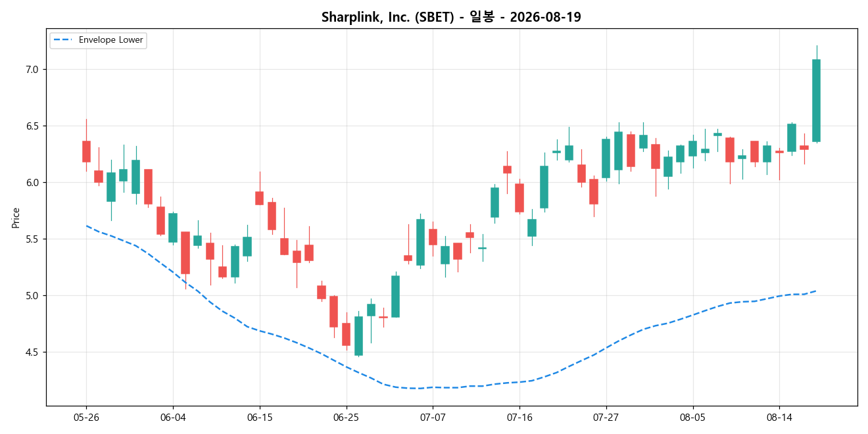Click the 06-15 x-axis date label
This screenshot has width=868, height=434.
click(260, 417)
